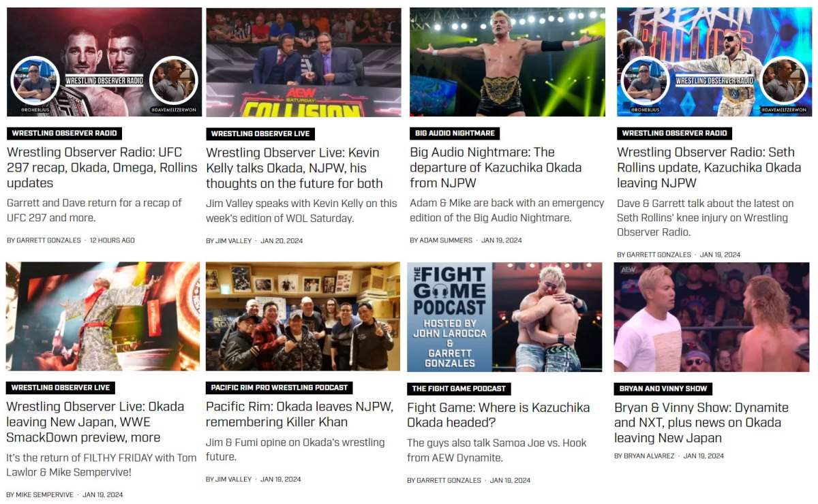Viewport: 818px width, 504px height.
Task: Open 'Okada leaving New Japan, WWE SmackDown preview' article
Action: (x=95, y=422)
